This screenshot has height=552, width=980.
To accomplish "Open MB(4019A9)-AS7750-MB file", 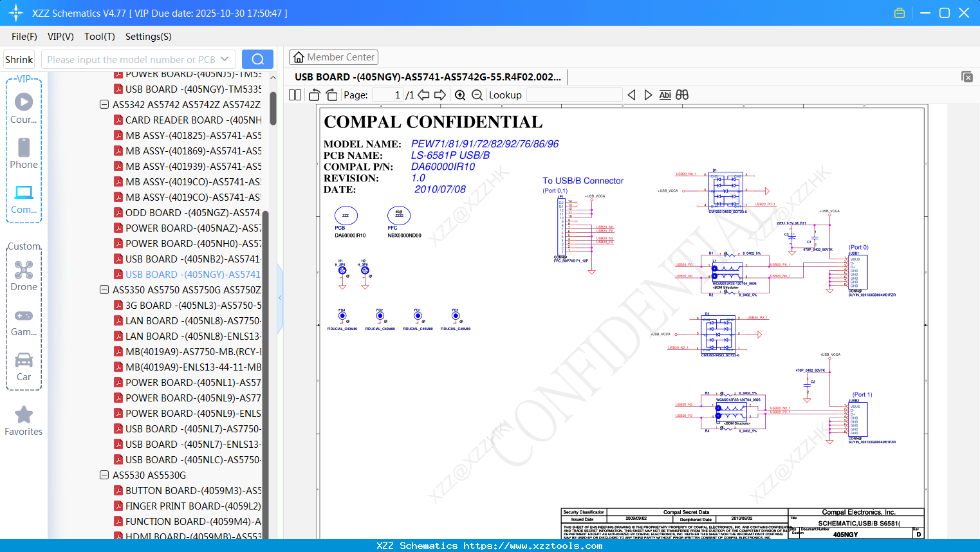I will click(194, 351).
